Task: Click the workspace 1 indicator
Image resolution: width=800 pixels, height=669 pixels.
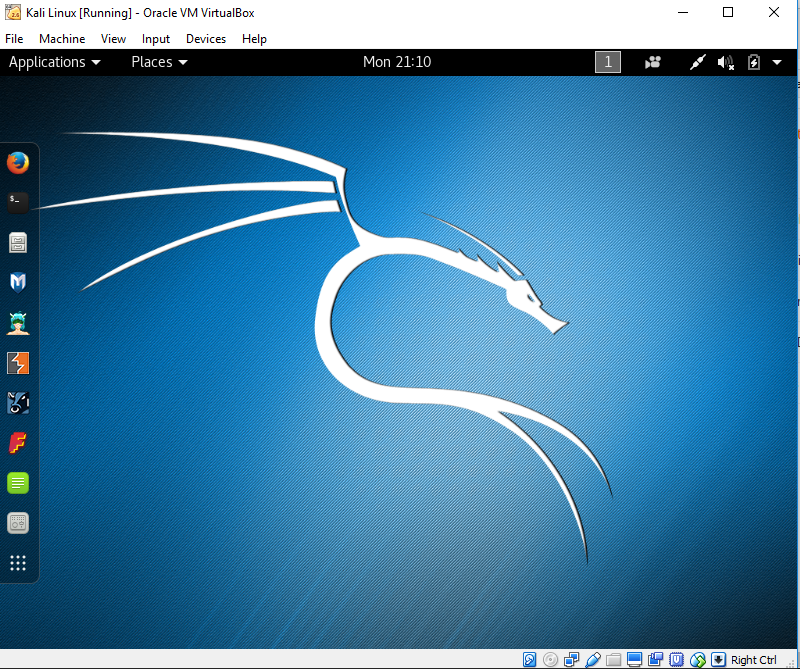Action: pos(608,62)
